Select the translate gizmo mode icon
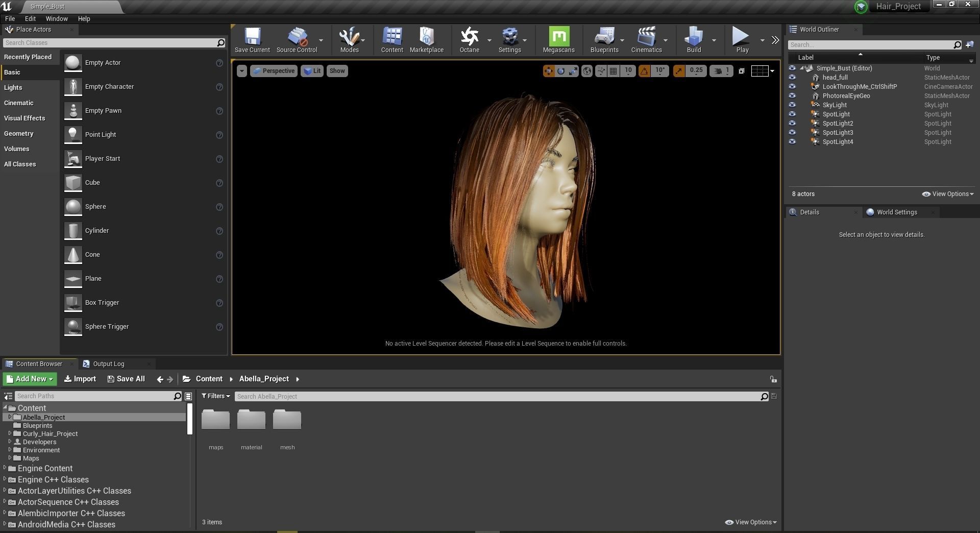Viewport: 980px width, 533px height. pyautogui.click(x=549, y=71)
